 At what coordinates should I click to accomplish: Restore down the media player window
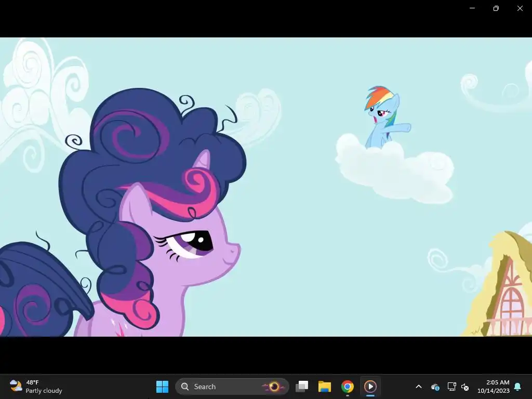tap(496, 8)
